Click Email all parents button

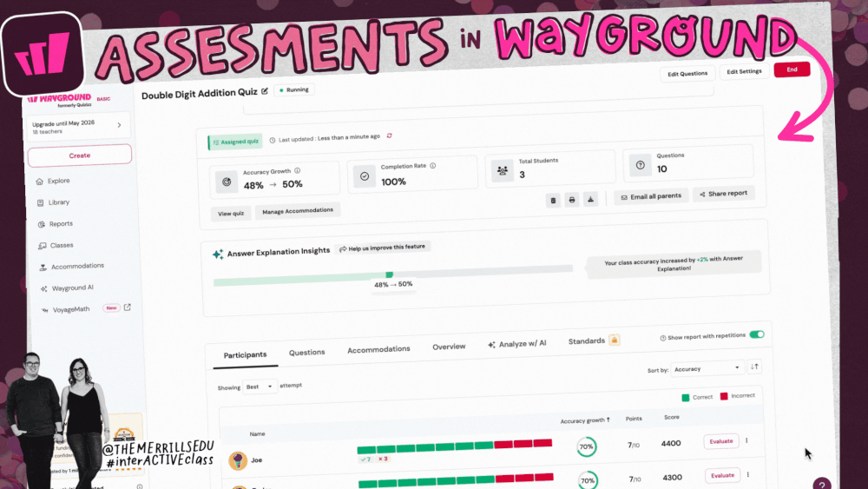651,196
